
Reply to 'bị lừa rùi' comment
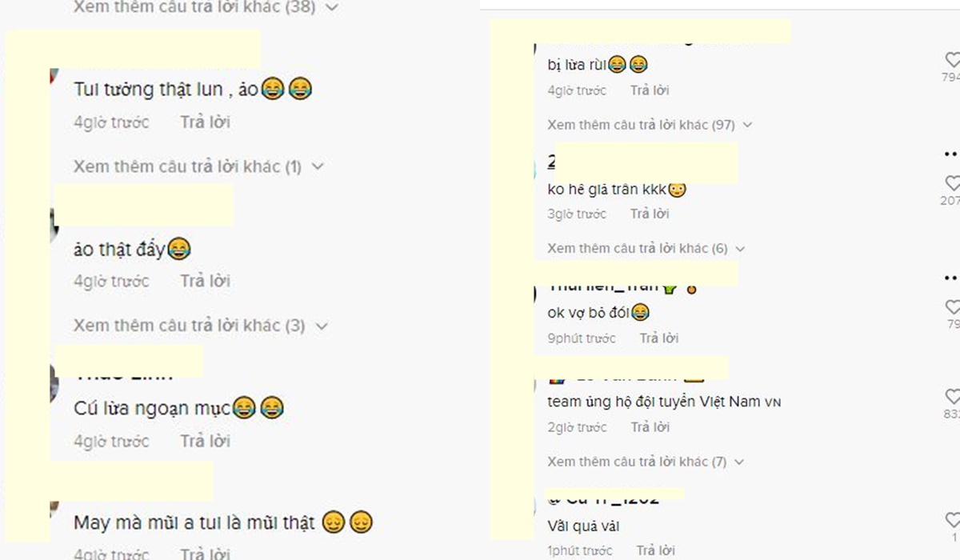(650, 90)
